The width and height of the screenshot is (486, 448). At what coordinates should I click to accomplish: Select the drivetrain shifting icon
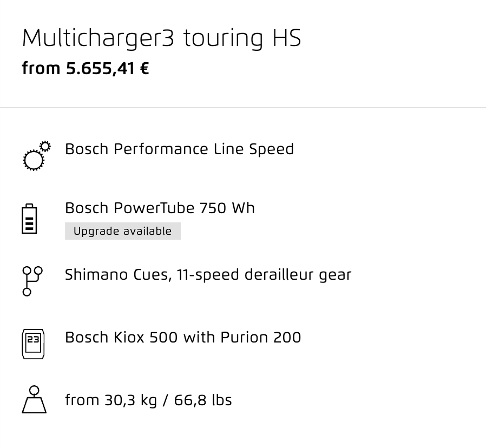point(32,281)
